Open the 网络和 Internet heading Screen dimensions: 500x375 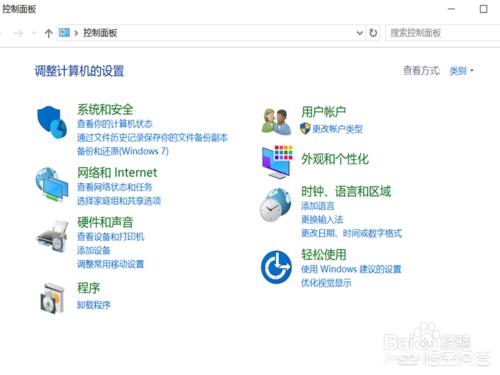[x=117, y=172]
